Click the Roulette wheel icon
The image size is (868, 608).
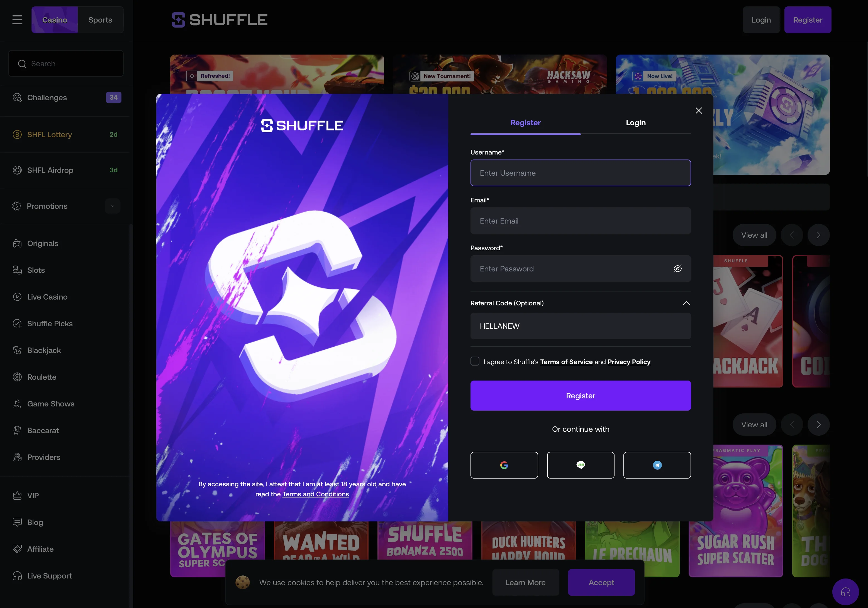tap(17, 377)
